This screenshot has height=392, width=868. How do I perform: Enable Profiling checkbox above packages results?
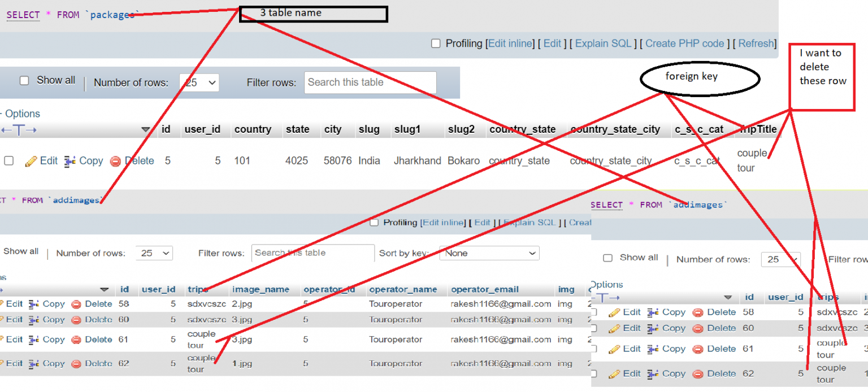436,43
